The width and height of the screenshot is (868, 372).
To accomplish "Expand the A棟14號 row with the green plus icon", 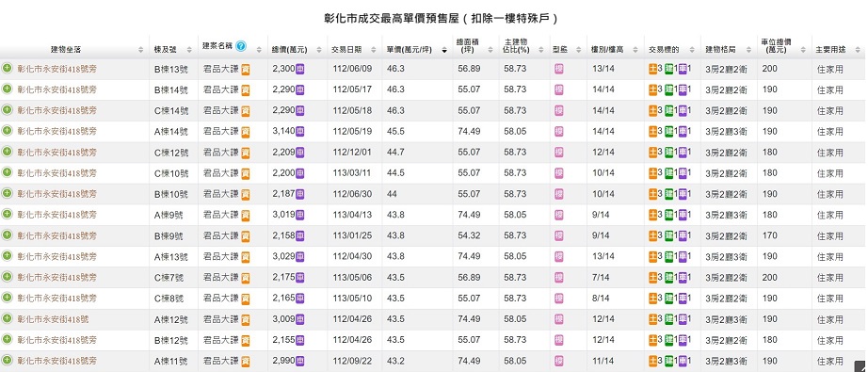I will pyautogui.click(x=7, y=131).
